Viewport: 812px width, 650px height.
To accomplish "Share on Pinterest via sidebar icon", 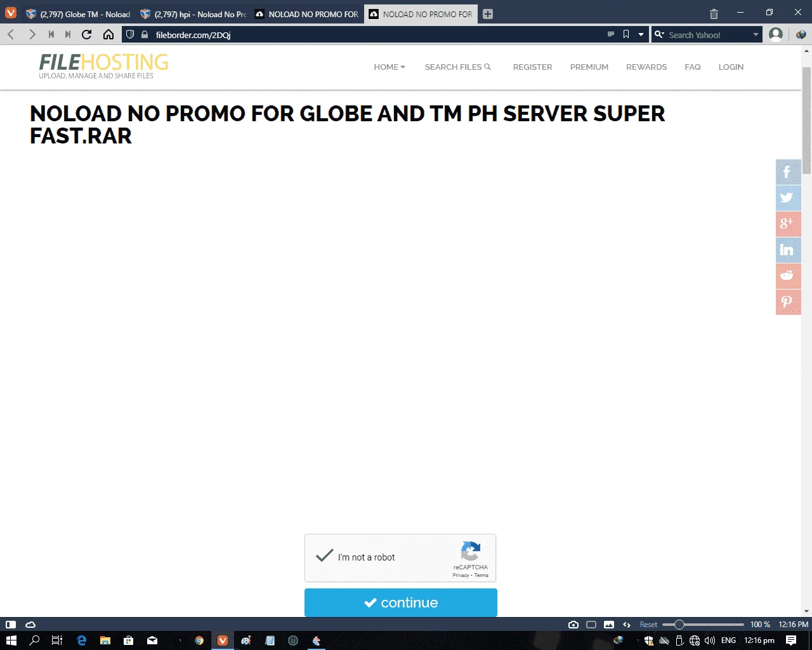I will 788,302.
